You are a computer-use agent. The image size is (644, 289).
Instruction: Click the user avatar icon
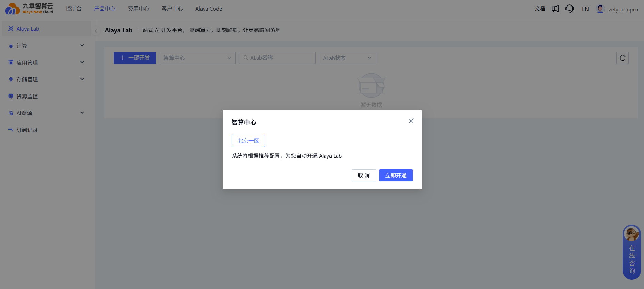coord(600,9)
